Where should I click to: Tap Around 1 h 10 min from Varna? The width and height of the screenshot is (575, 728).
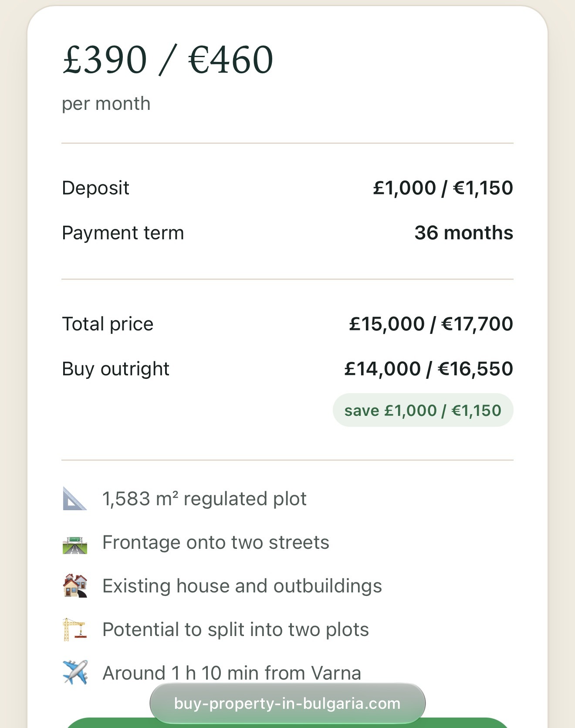click(x=232, y=673)
